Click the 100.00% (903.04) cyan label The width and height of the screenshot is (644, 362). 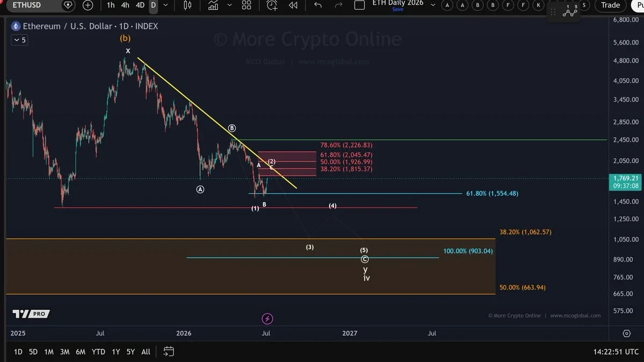click(x=468, y=251)
